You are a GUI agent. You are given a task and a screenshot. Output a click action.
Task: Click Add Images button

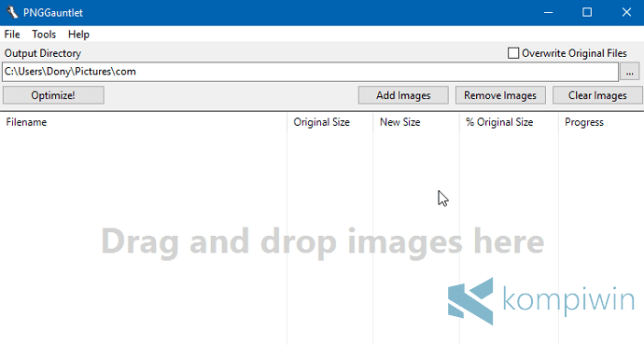(x=403, y=95)
